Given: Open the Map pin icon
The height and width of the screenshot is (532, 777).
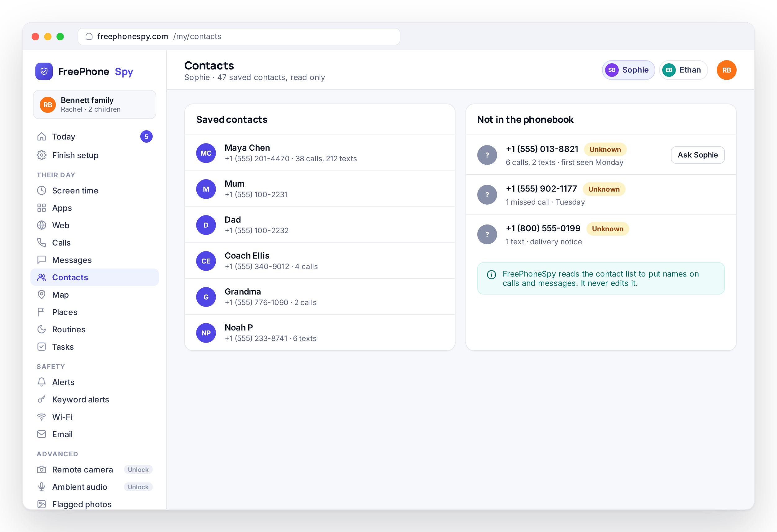Looking at the screenshot, I should (42, 295).
